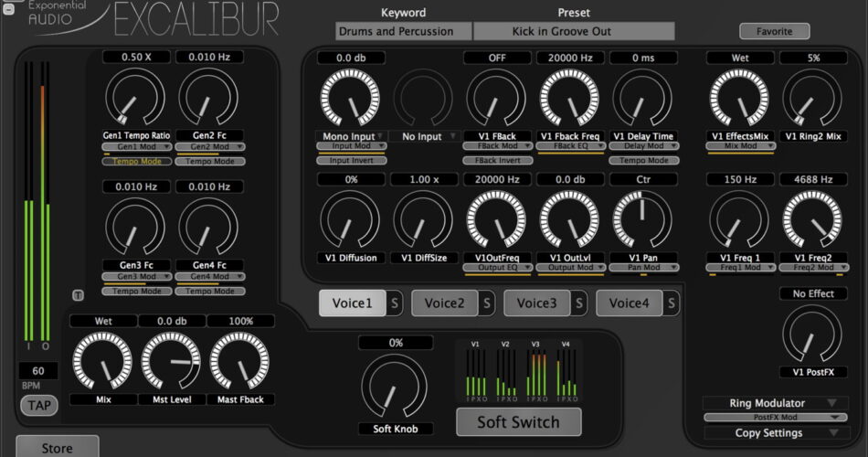This screenshot has width=868, height=457.
Task: Solo Voice1 with its S button
Action: tap(395, 303)
